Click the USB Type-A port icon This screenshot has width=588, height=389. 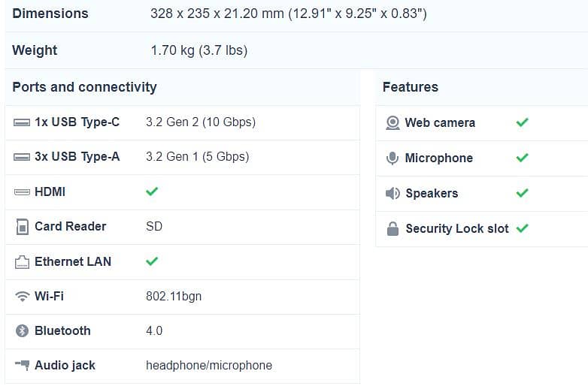click(22, 157)
